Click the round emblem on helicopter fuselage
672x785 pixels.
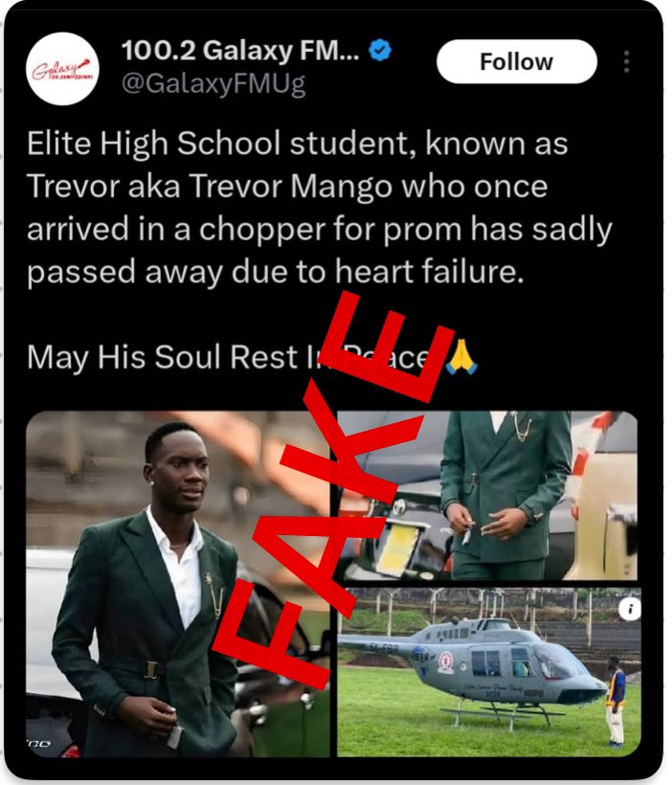click(x=445, y=662)
